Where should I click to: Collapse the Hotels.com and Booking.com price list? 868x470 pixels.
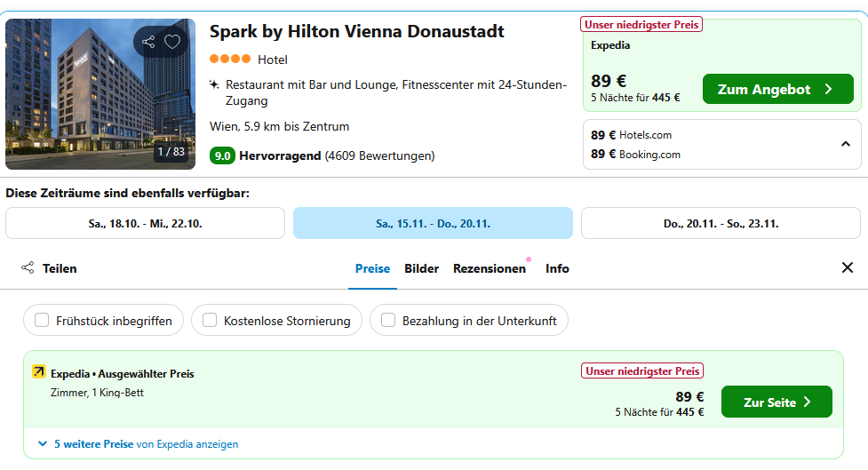pyautogui.click(x=845, y=144)
